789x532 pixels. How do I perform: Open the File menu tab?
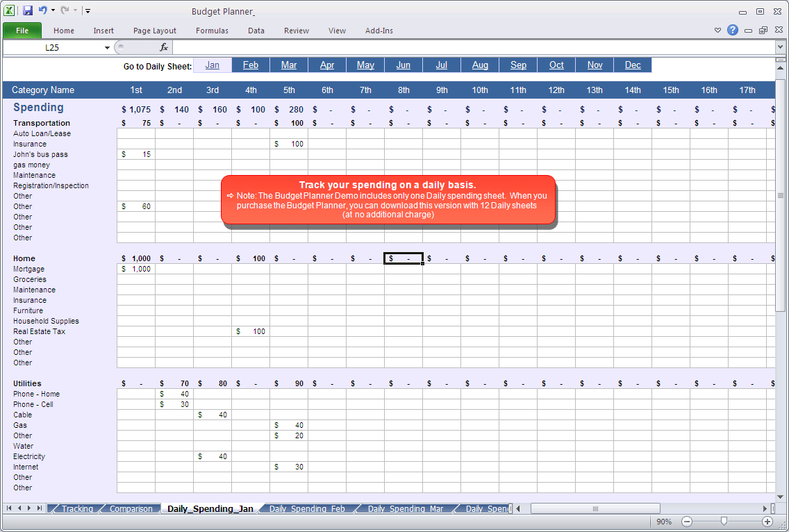pos(22,31)
